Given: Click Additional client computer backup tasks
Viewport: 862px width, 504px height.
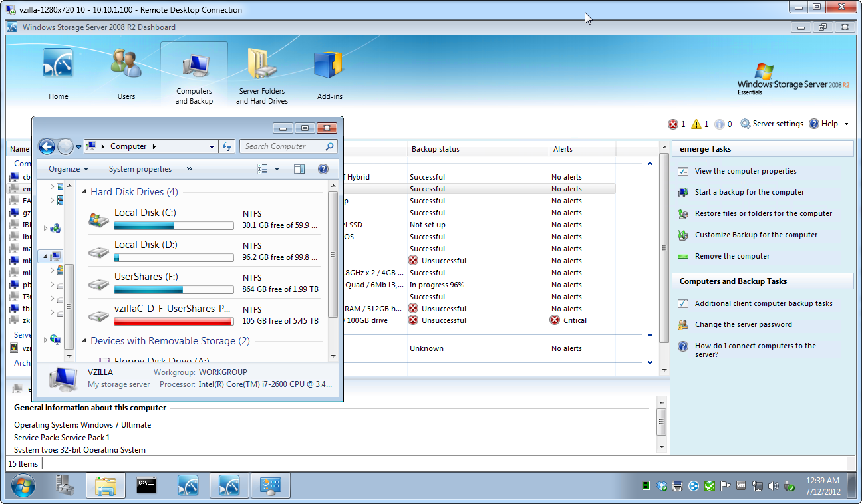Looking at the screenshot, I should (x=764, y=303).
